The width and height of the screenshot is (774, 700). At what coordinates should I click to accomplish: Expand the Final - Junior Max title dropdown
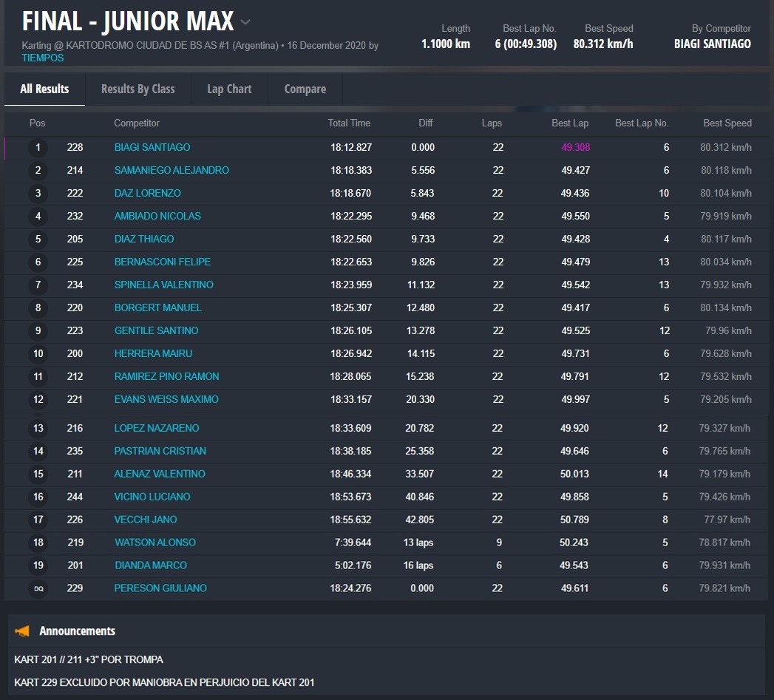point(245,22)
